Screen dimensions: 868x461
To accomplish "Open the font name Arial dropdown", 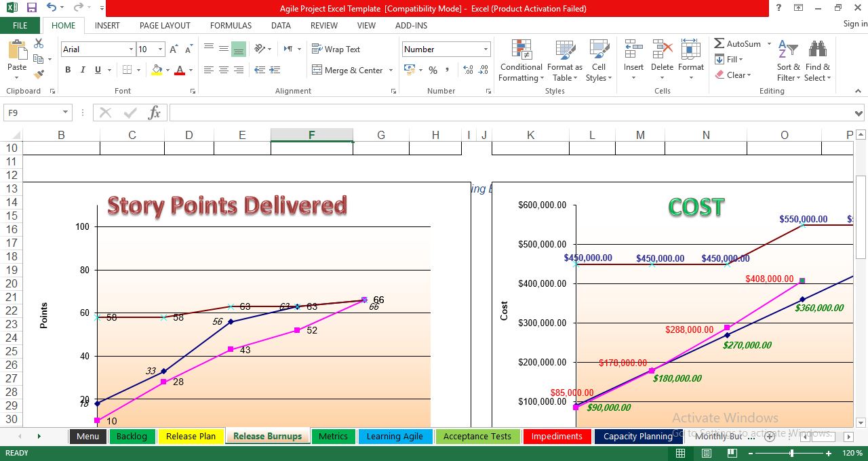I will point(131,49).
